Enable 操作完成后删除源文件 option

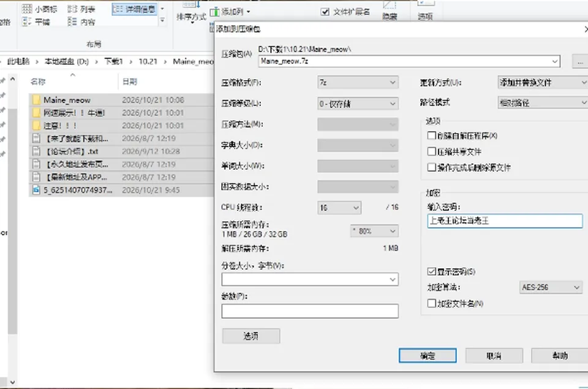(x=432, y=167)
